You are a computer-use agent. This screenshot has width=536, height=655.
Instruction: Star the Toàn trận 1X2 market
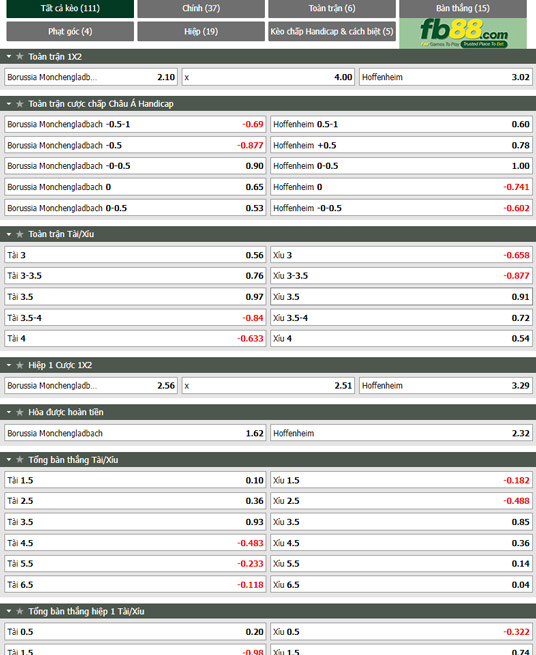pyautogui.click(x=20, y=56)
